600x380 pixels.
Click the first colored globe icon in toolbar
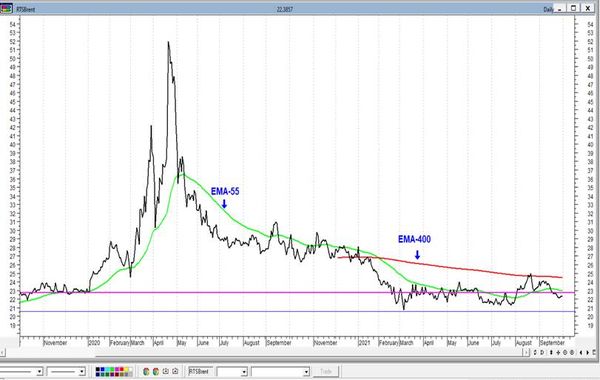(146, 372)
